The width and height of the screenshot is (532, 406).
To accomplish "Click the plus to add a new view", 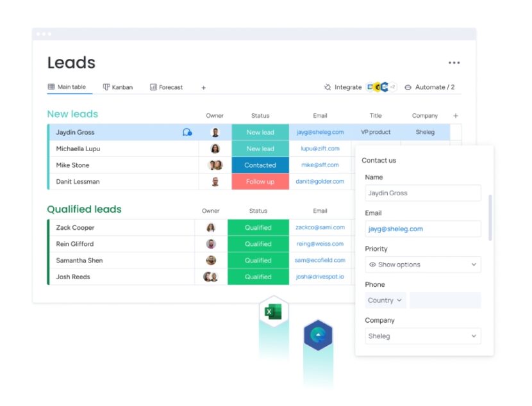I will click(204, 86).
